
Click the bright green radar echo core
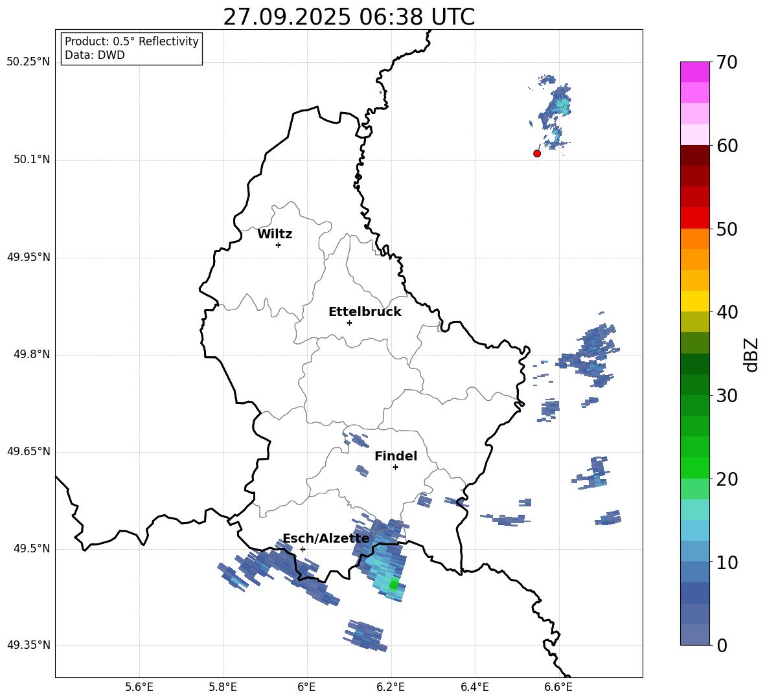pos(395,585)
